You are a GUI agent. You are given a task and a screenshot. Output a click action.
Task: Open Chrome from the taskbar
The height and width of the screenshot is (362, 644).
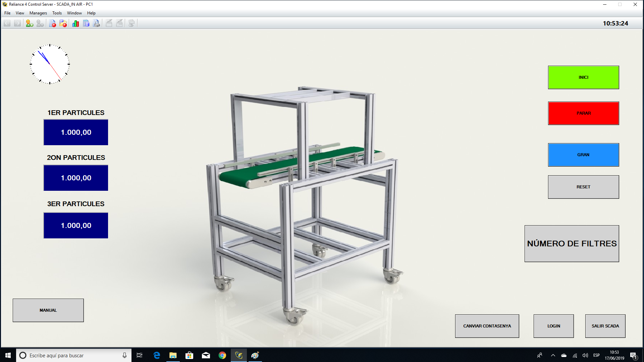(x=222, y=355)
